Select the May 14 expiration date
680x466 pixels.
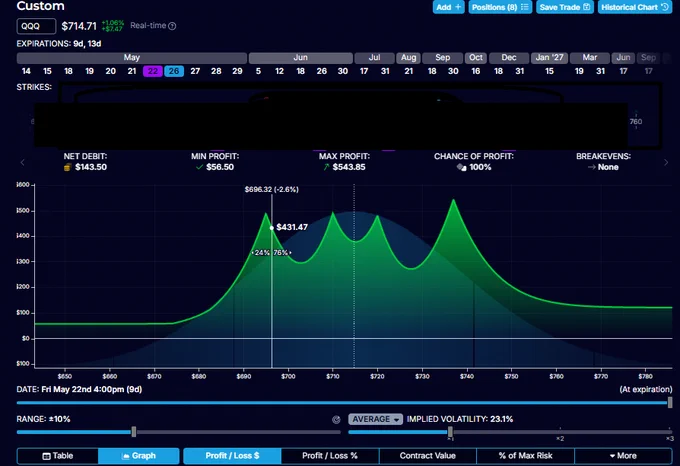pyautogui.click(x=26, y=71)
